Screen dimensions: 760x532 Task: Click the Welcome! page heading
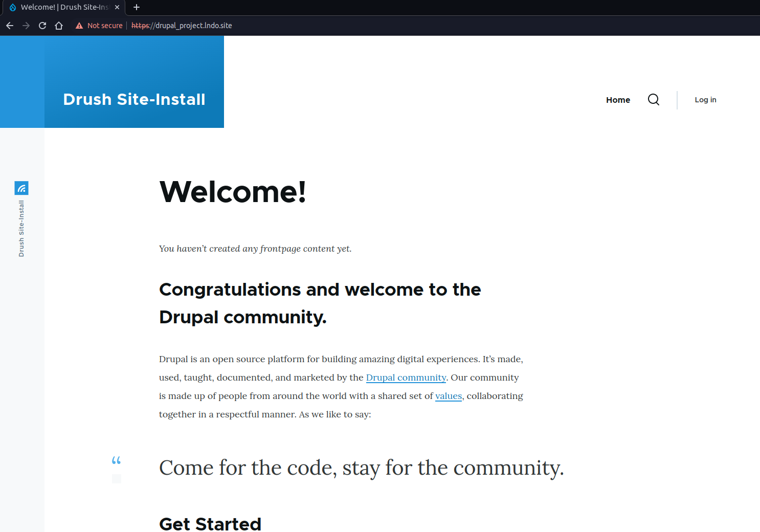(233, 192)
